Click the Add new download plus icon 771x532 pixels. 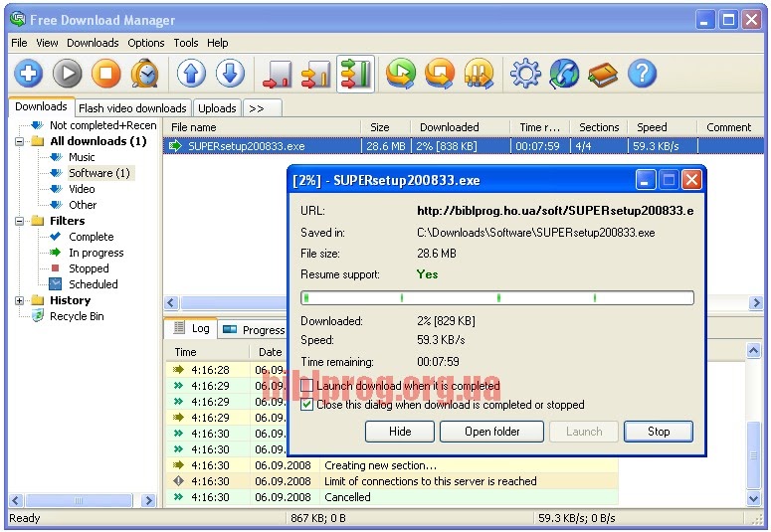tap(28, 74)
